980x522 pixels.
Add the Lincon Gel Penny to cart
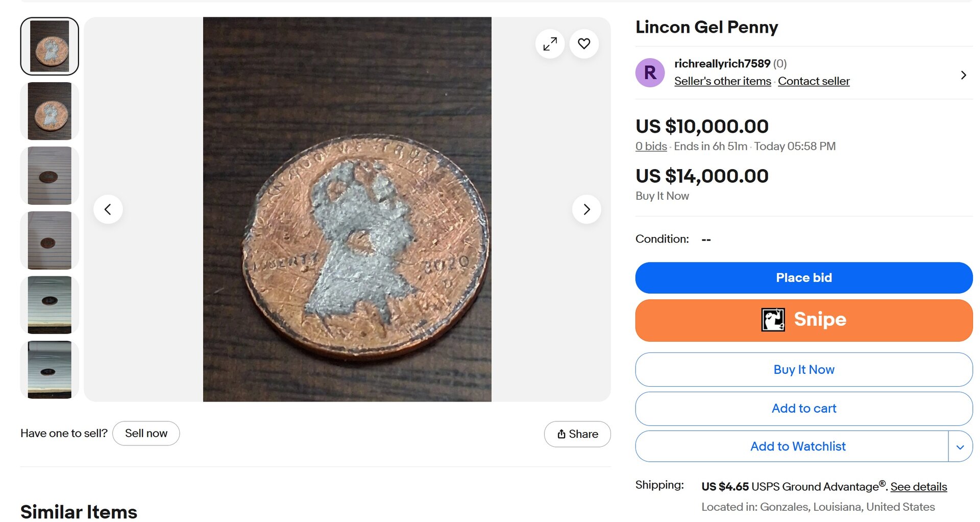click(803, 408)
